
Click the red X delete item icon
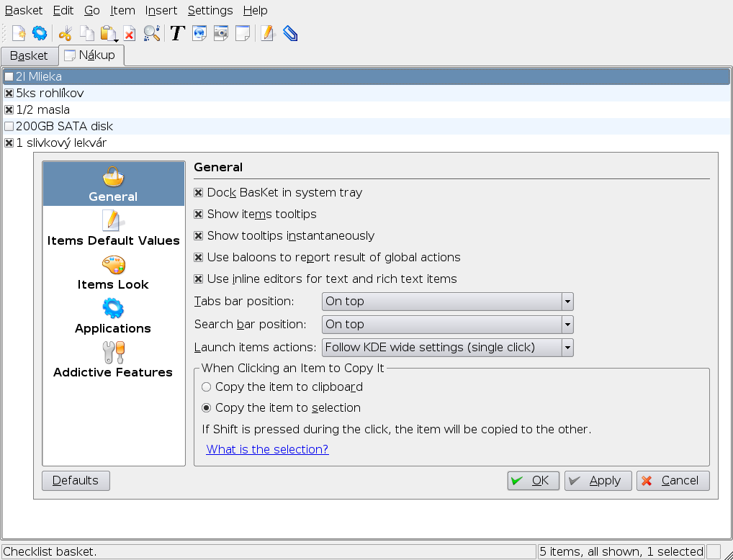pos(130,33)
